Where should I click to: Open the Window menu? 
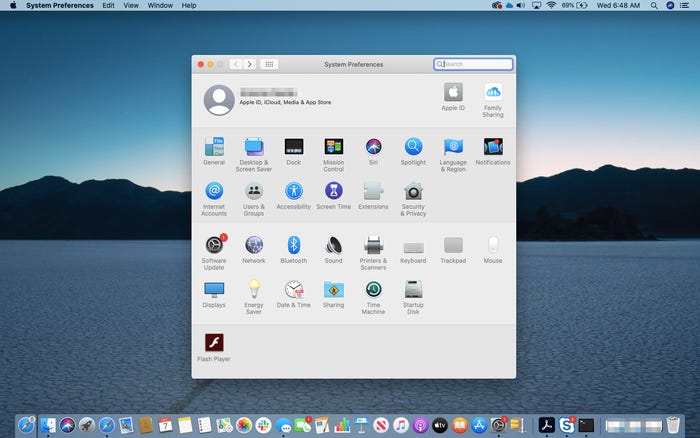click(x=160, y=5)
